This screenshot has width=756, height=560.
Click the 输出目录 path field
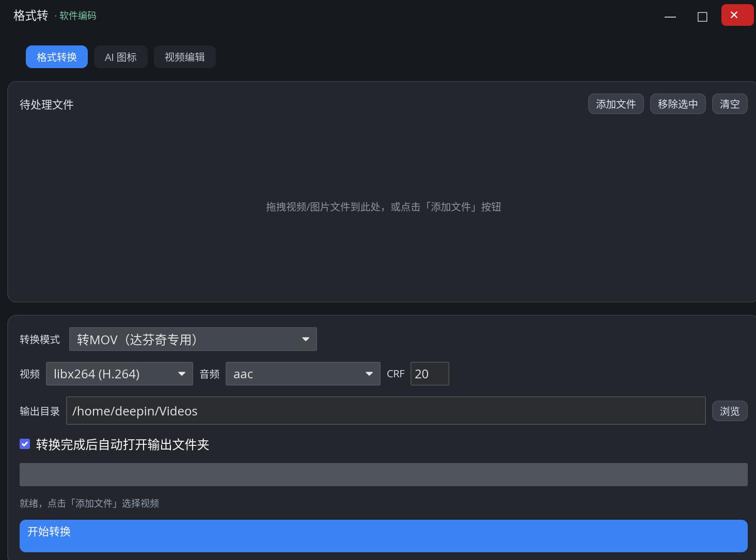pyautogui.click(x=386, y=411)
